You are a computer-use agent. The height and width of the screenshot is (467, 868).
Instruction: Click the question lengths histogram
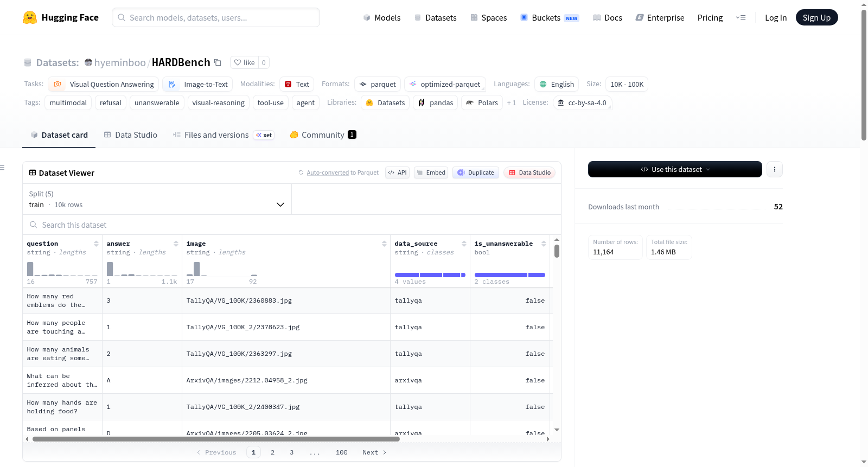[62, 268]
